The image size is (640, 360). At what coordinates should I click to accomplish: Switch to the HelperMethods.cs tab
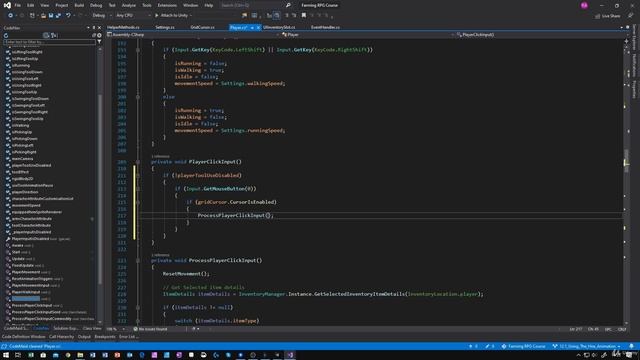click(x=123, y=27)
